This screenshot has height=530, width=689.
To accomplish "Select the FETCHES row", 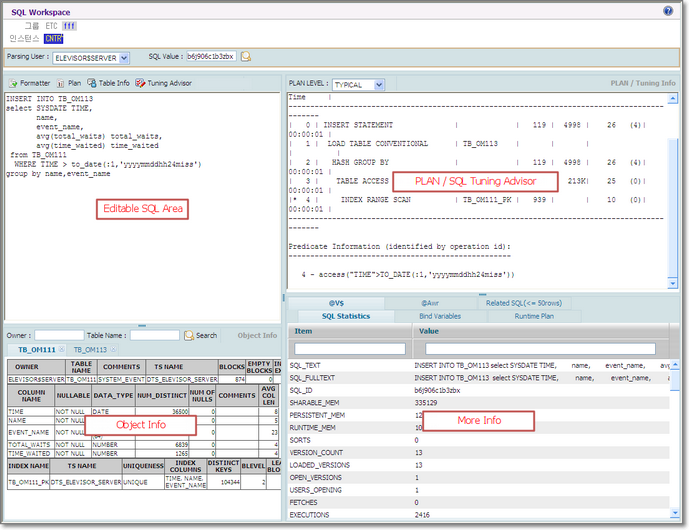I will click(x=479, y=502).
